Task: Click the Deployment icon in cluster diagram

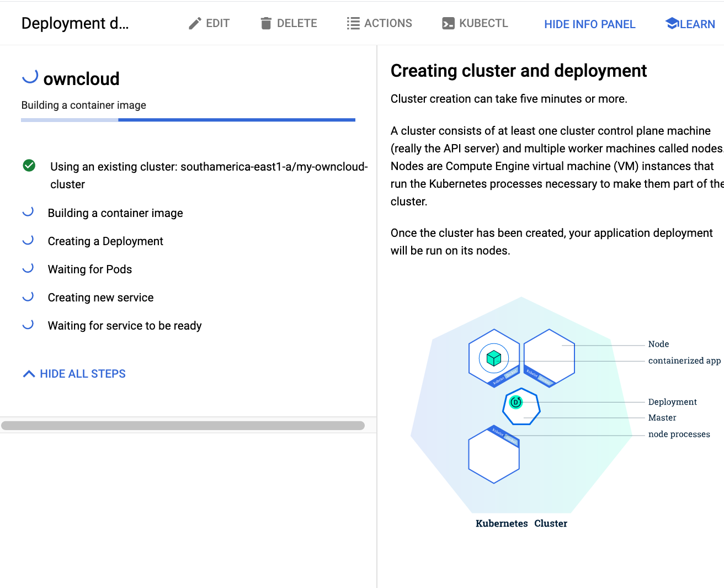Action: pyautogui.click(x=516, y=402)
